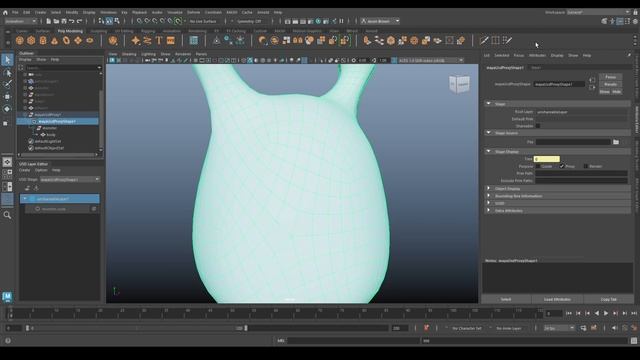The width and height of the screenshot is (640, 360).
Task: Open the frame rate fps dropdown
Action: point(559,328)
